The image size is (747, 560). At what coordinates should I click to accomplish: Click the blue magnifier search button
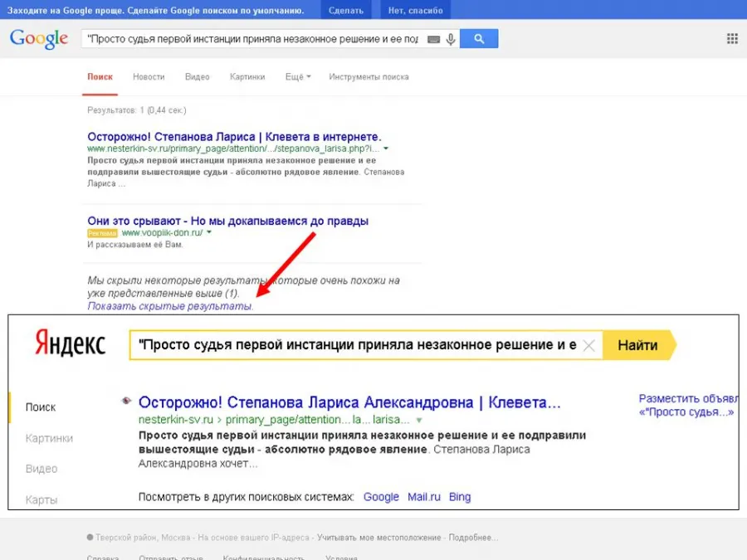479,38
